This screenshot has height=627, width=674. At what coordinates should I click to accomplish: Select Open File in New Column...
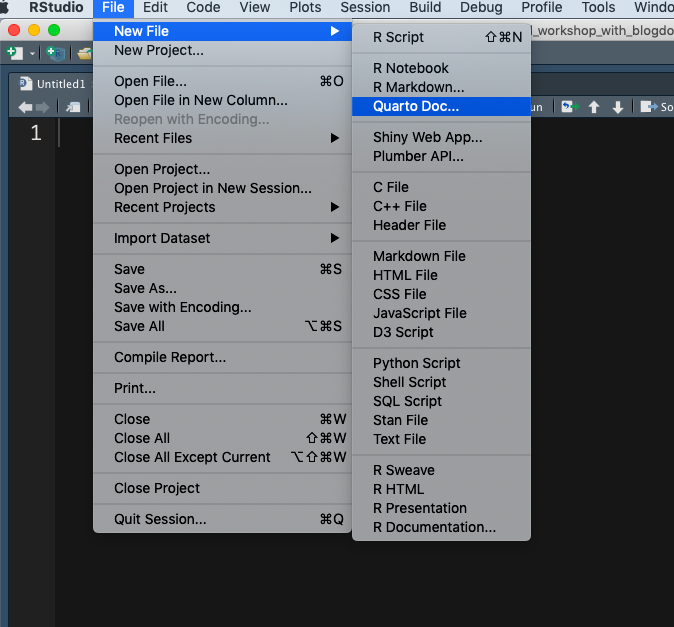click(x=223, y=100)
